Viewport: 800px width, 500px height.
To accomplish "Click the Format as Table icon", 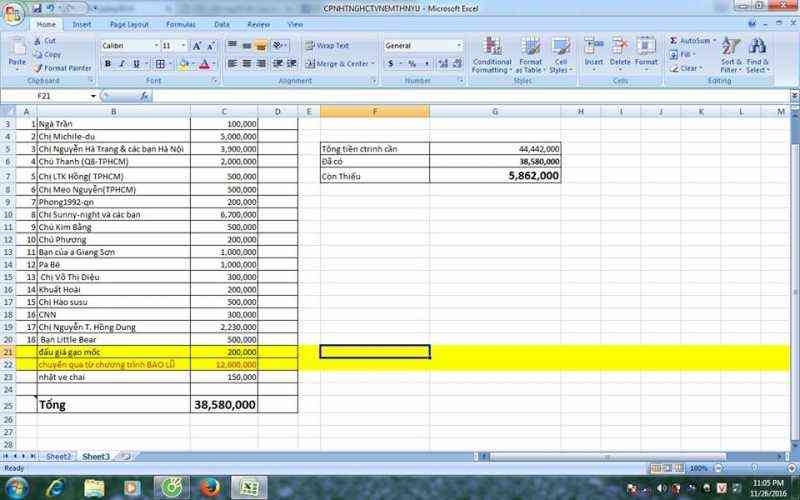I will pyautogui.click(x=530, y=47).
